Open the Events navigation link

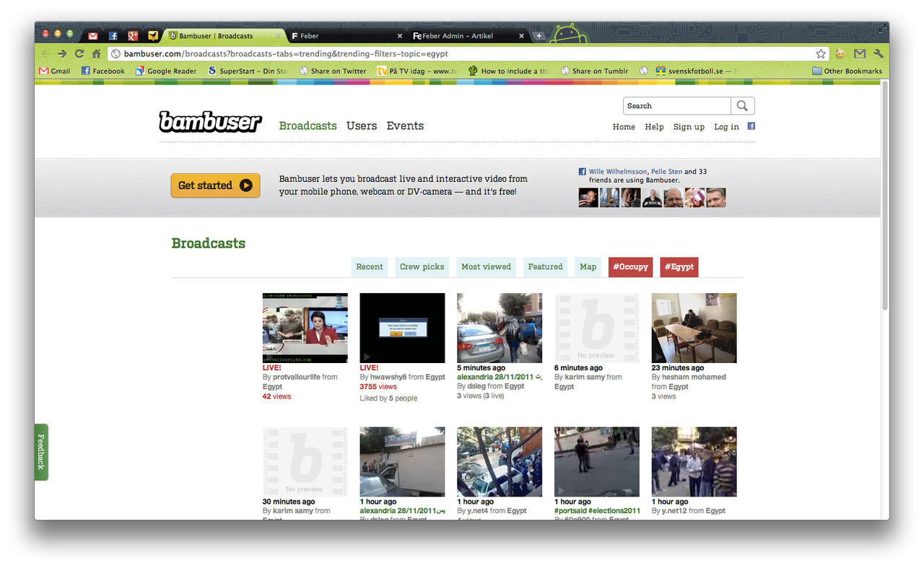point(405,126)
